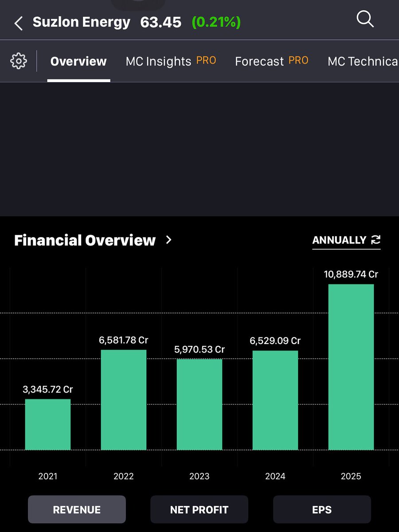399x532 pixels.
Task: Tap the 2022 revenue bar
Action: (124, 400)
